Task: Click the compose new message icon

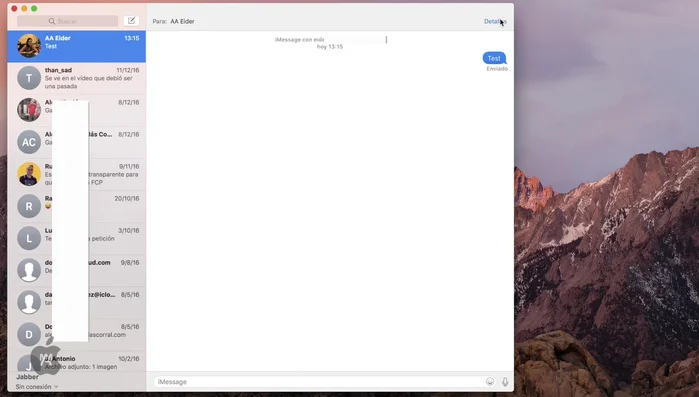Action: [x=131, y=20]
